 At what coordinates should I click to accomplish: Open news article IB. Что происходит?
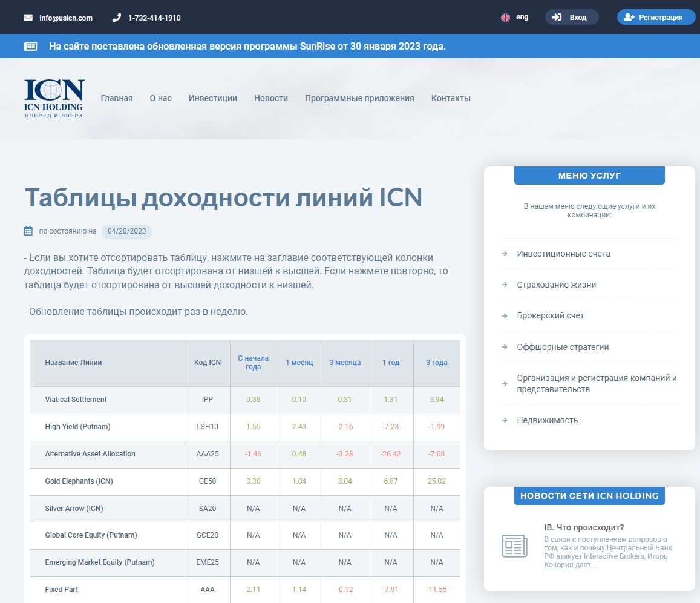click(584, 527)
